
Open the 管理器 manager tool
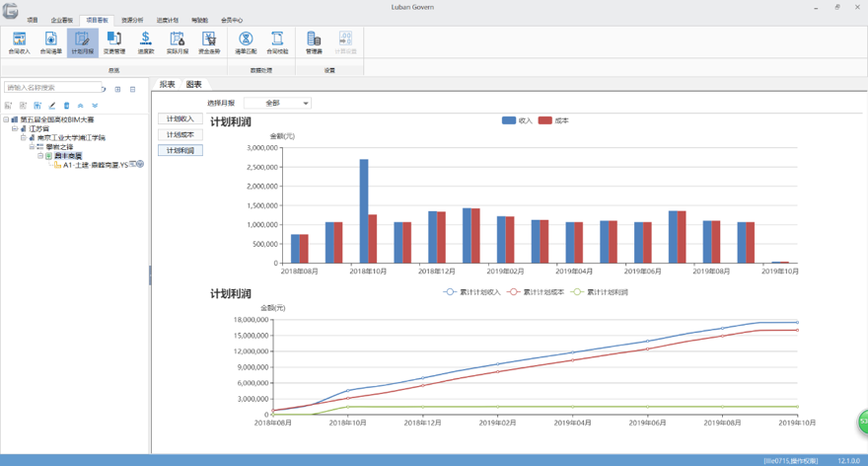(x=314, y=42)
